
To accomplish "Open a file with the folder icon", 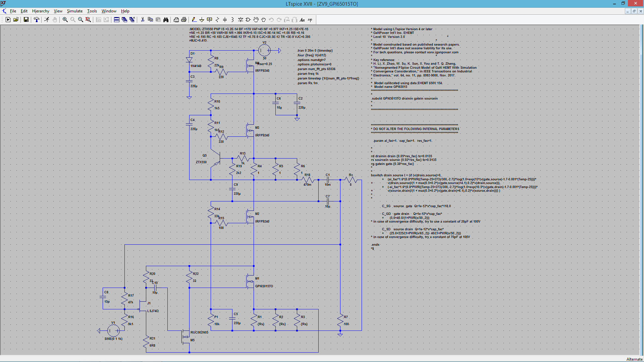I will click(x=16, y=20).
